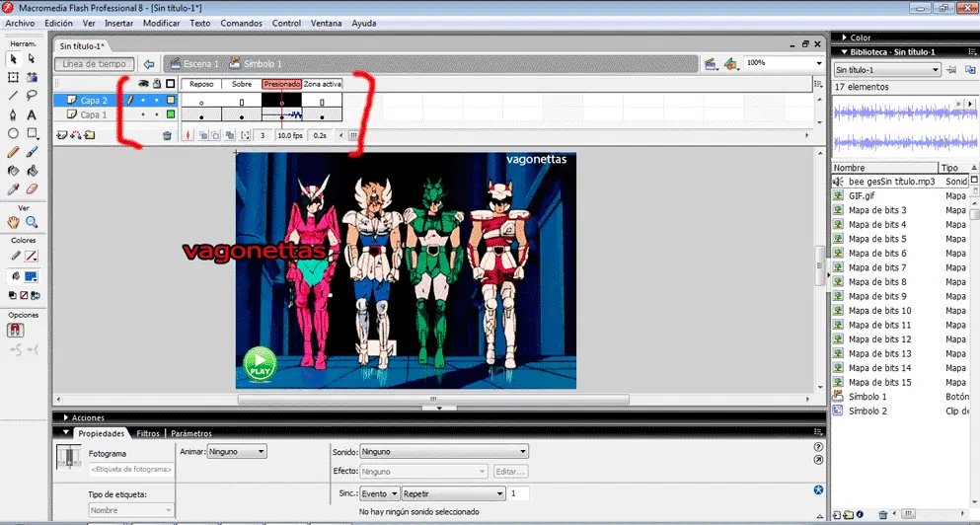Toggle Capa 1 lock dot

157,115
